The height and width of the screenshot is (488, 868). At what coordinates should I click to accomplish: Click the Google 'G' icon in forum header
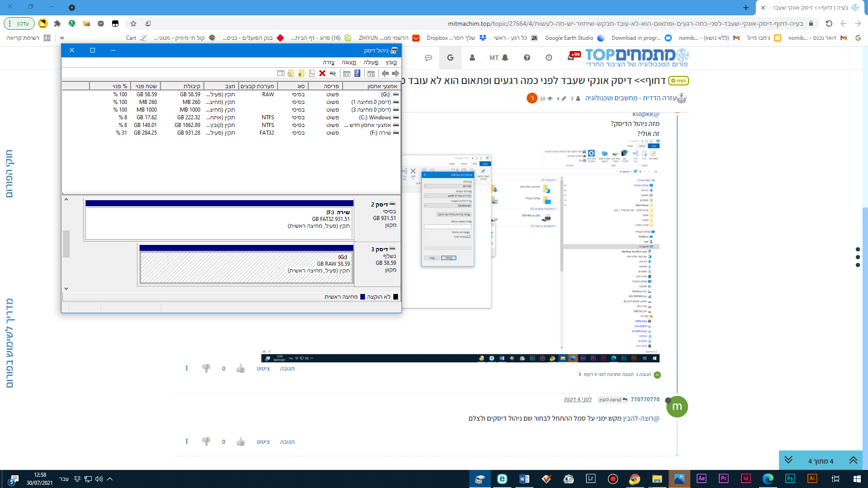450,58
